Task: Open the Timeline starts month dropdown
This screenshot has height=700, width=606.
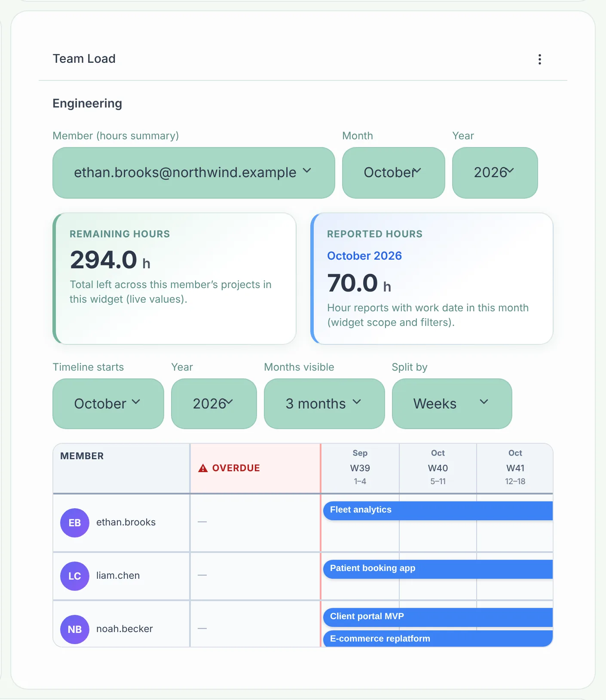Action: [x=108, y=404]
